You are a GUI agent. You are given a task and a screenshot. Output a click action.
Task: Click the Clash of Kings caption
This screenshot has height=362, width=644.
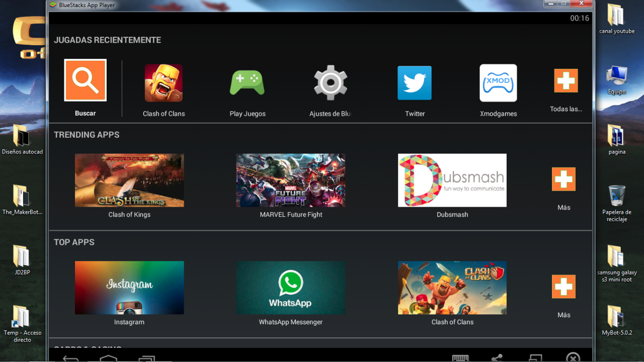pyautogui.click(x=129, y=215)
